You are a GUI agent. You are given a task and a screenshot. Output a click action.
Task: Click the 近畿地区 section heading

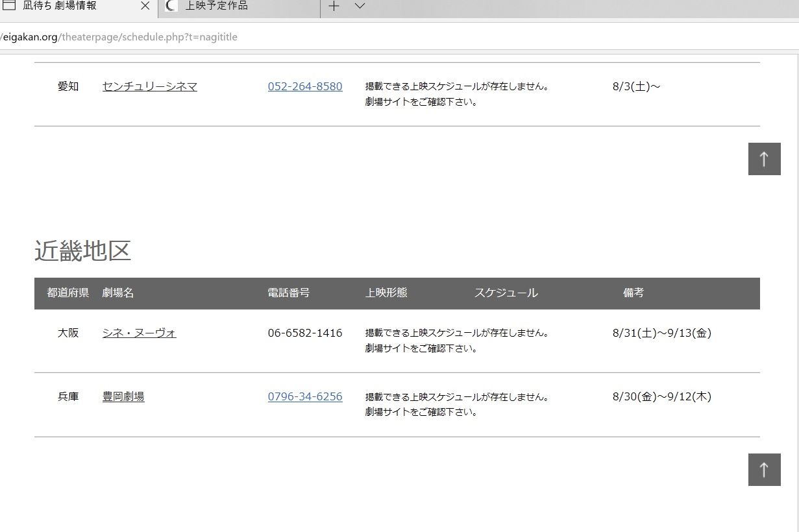coord(82,251)
